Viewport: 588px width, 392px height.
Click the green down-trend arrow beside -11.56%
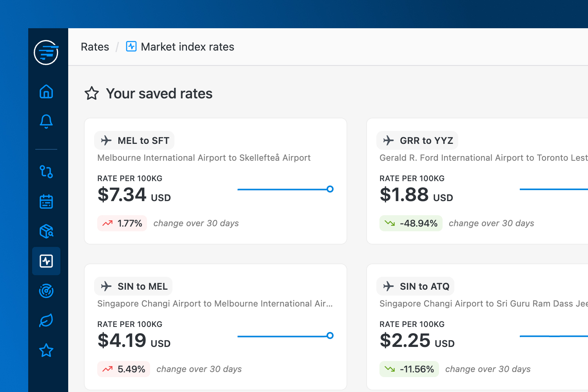(x=390, y=369)
